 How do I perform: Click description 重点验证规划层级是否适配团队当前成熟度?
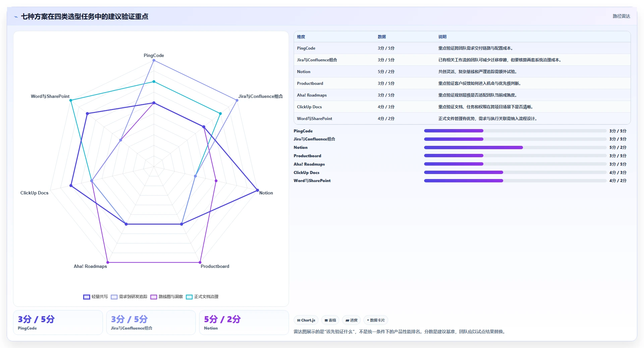click(x=478, y=95)
